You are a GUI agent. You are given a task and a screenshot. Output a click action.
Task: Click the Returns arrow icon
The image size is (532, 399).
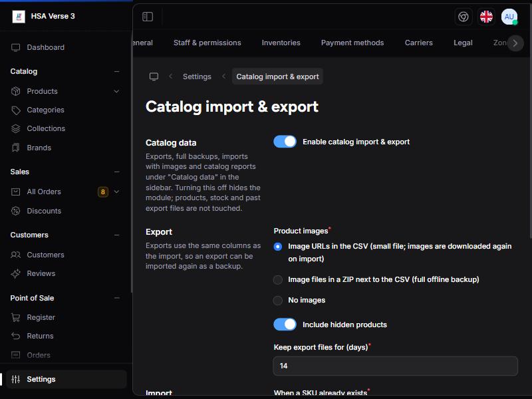(x=15, y=336)
